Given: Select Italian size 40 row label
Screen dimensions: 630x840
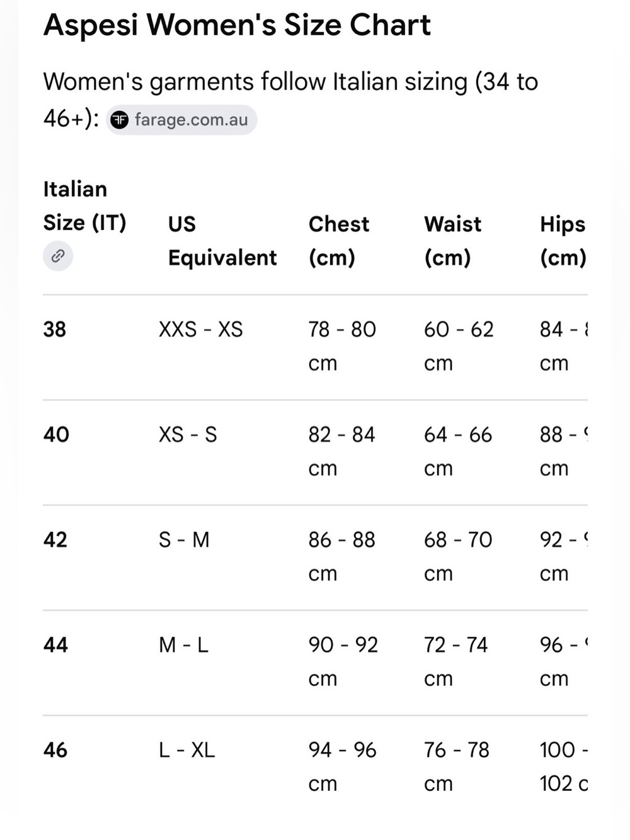Looking at the screenshot, I should [x=56, y=435].
